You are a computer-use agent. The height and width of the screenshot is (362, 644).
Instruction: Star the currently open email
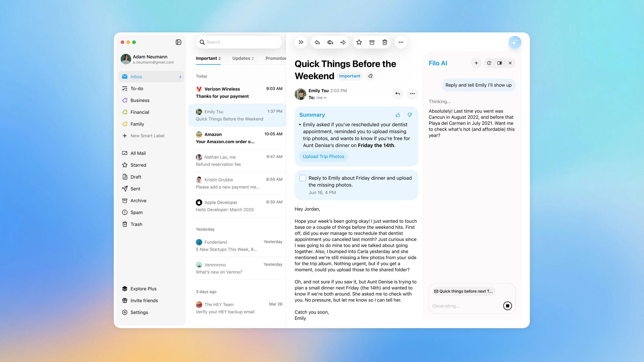tap(359, 42)
